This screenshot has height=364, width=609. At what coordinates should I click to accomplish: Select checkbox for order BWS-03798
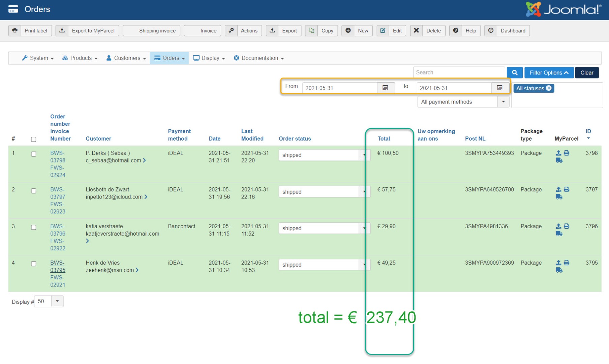point(34,154)
